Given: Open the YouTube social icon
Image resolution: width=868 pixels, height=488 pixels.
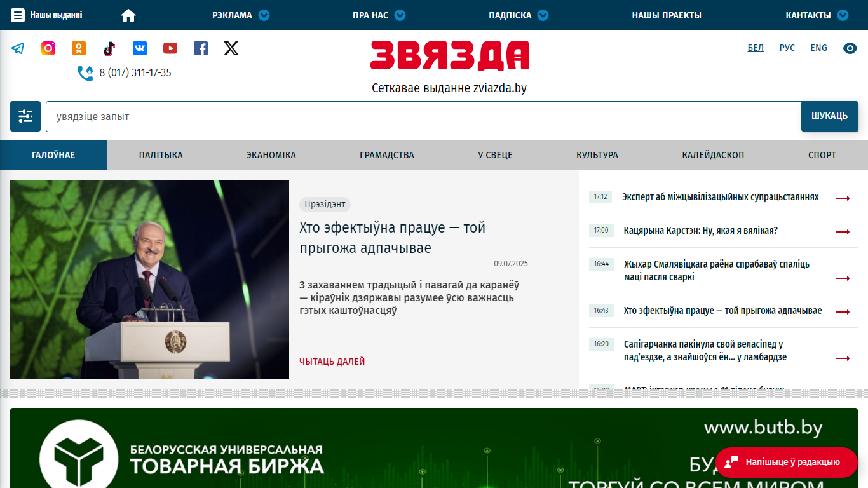Looking at the screenshot, I should (x=170, y=48).
